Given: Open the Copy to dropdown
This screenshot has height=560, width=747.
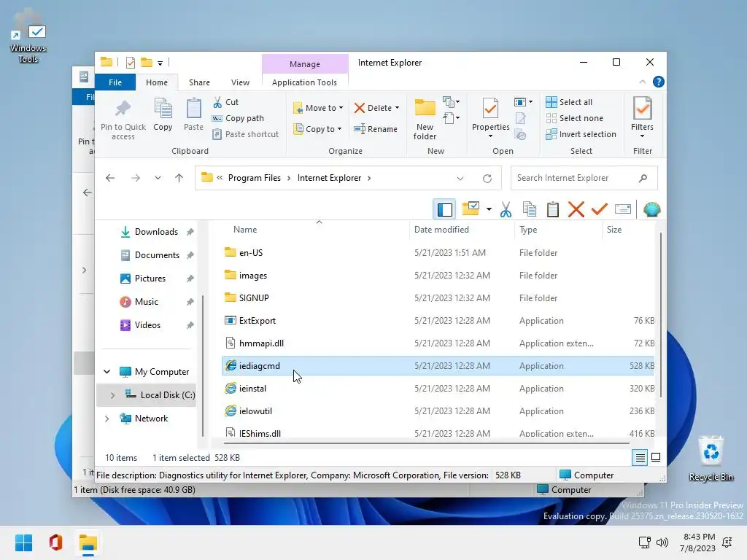Looking at the screenshot, I should tap(318, 129).
